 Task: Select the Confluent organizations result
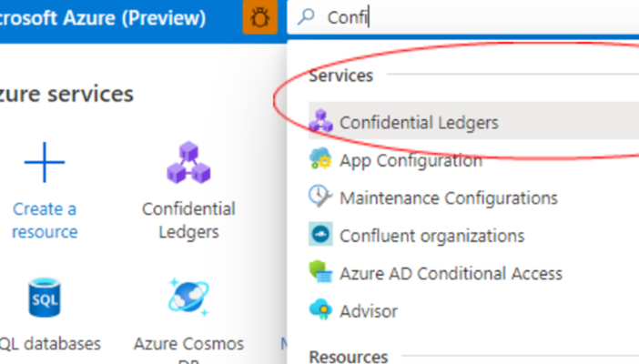click(473, 235)
